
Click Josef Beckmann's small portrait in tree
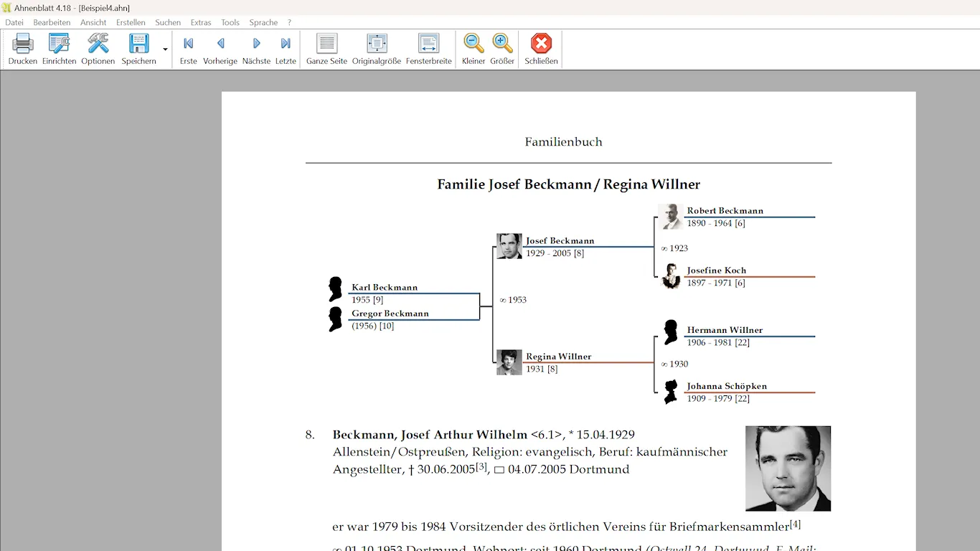[509, 246]
